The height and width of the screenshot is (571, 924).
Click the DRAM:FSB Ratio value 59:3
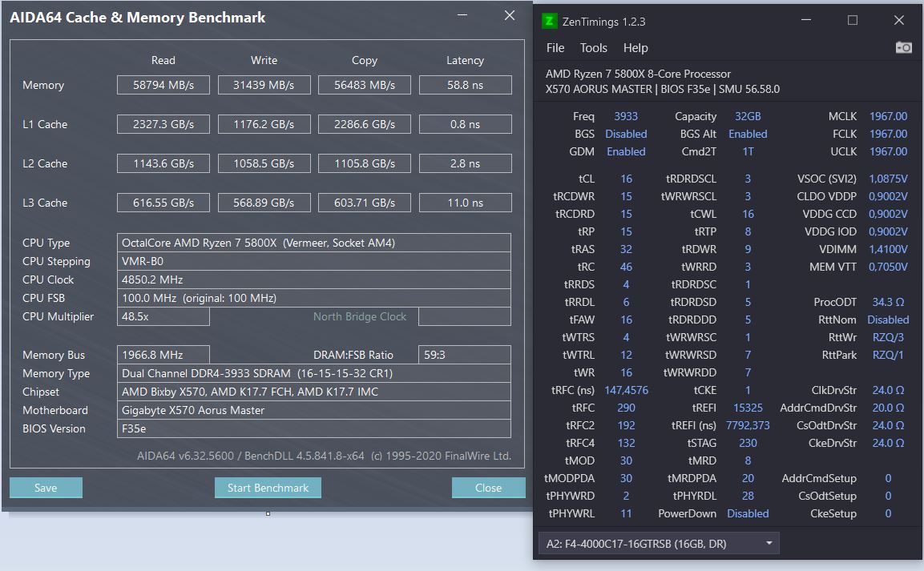click(x=464, y=355)
